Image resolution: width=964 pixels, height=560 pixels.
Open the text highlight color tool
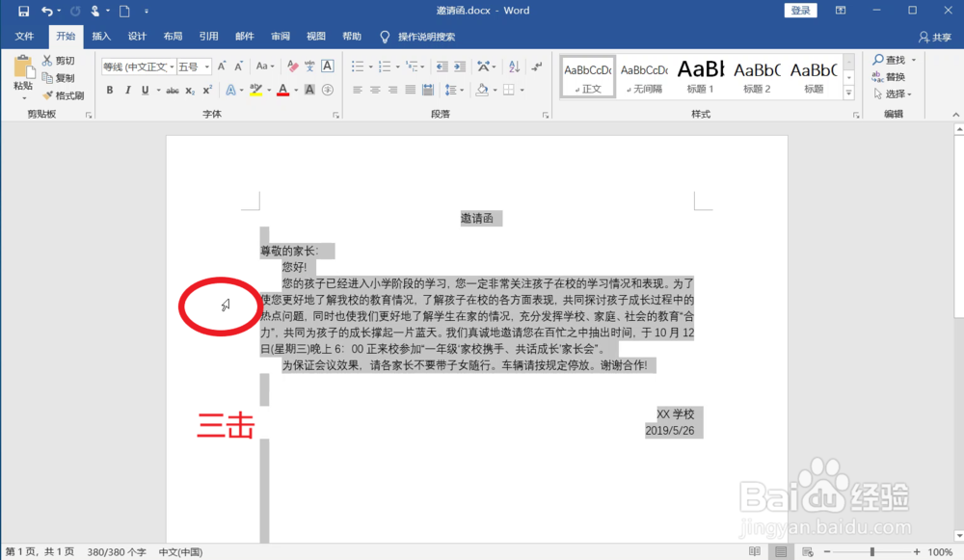point(255,90)
